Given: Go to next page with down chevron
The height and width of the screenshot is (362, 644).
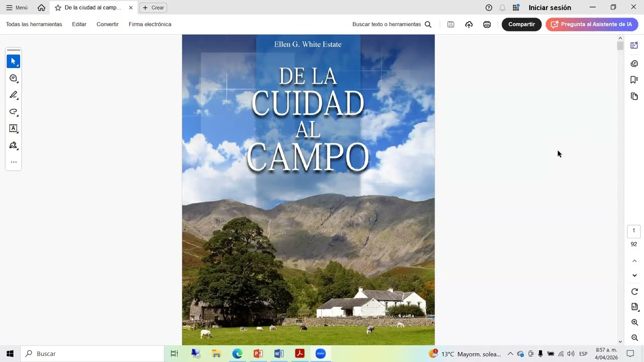Looking at the screenshot, I should pos(634,276).
